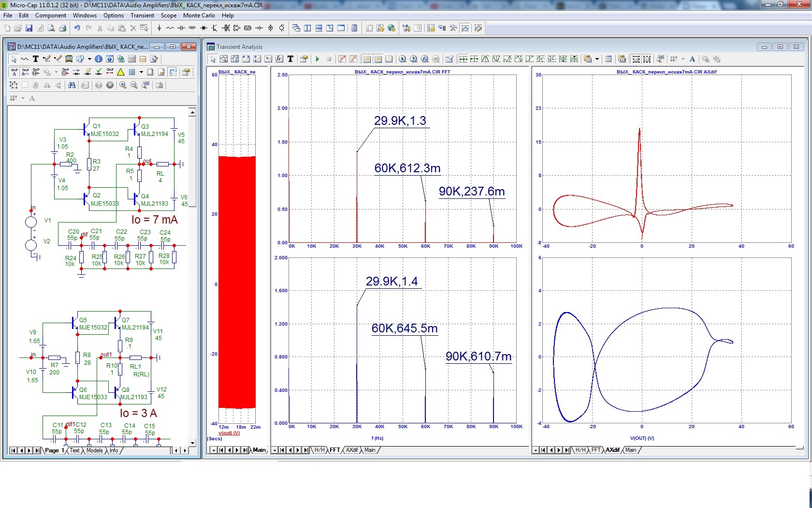Click the Save file icon

click(x=29, y=28)
